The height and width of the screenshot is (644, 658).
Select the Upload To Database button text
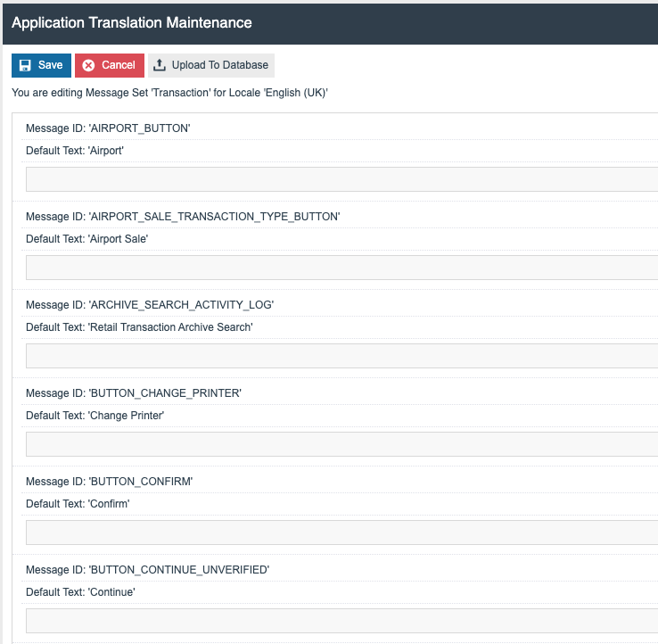pos(219,65)
